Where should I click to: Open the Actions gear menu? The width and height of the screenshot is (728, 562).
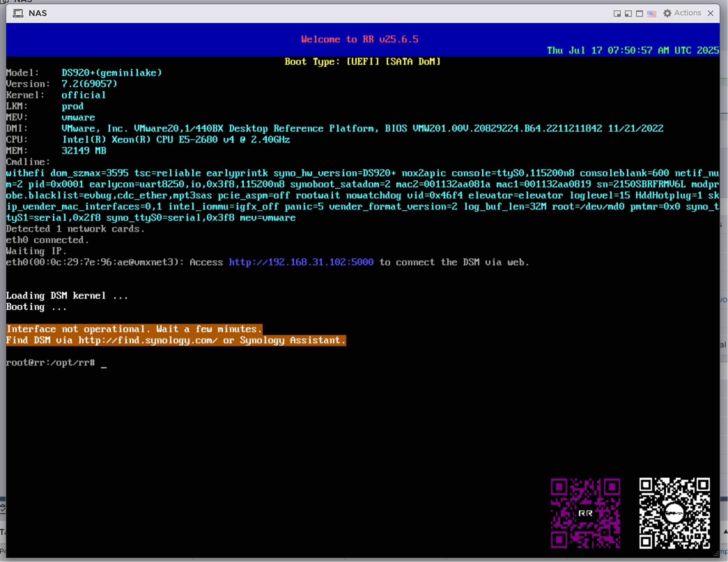point(682,13)
